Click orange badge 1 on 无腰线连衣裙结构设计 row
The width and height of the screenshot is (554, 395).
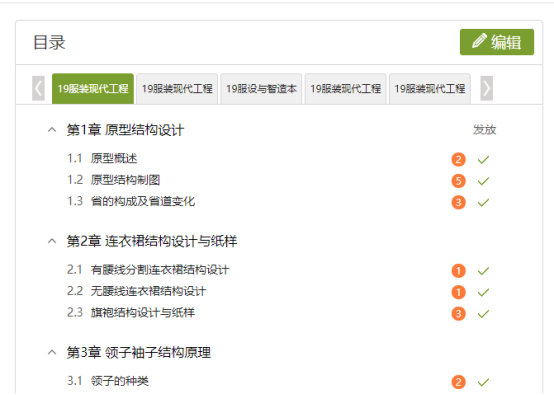(x=458, y=292)
